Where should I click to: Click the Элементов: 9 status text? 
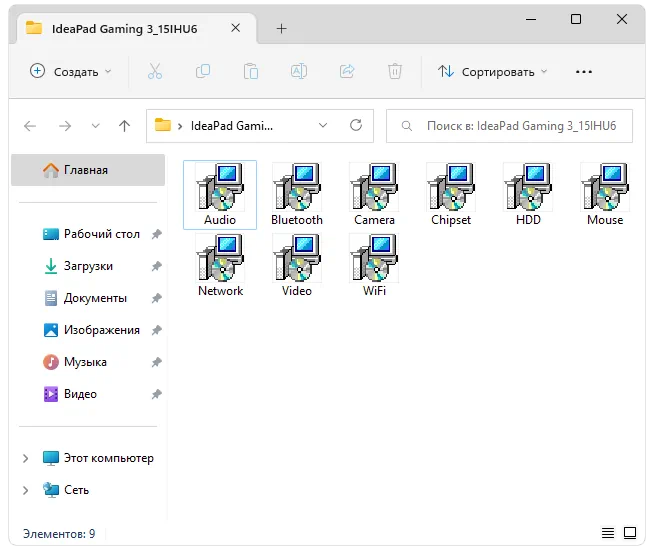pos(59,533)
